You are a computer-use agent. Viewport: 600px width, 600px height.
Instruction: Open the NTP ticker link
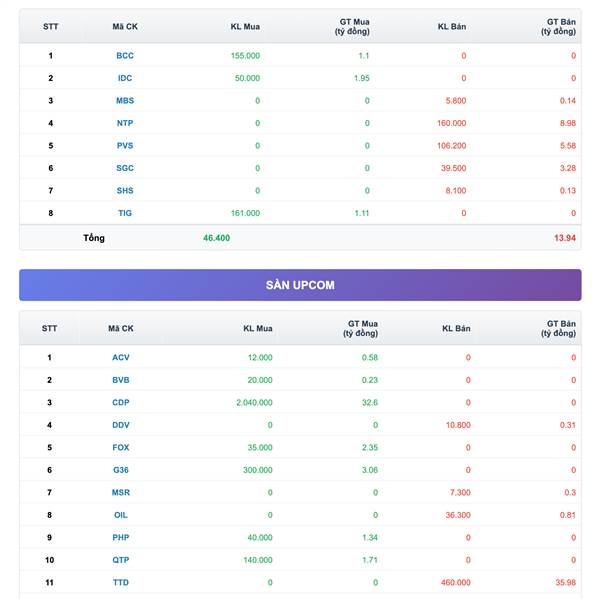[125, 123]
